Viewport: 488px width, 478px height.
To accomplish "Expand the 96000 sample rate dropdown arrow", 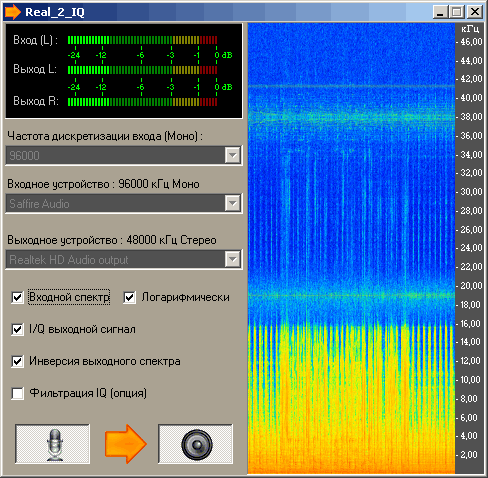I will (x=233, y=155).
